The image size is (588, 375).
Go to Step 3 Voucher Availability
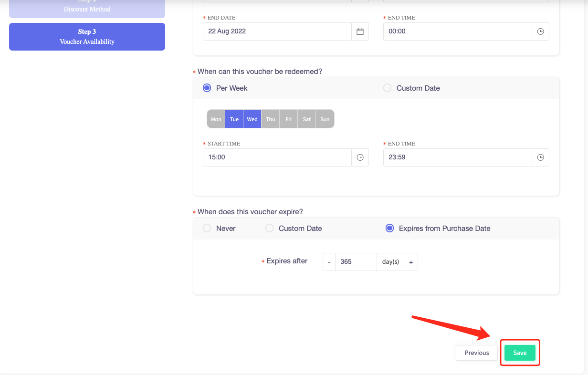click(x=87, y=37)
